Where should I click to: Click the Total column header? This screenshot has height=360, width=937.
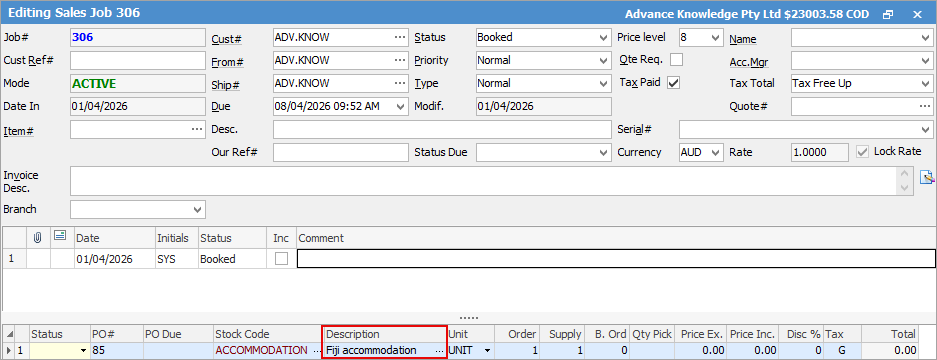coord(890,334)
